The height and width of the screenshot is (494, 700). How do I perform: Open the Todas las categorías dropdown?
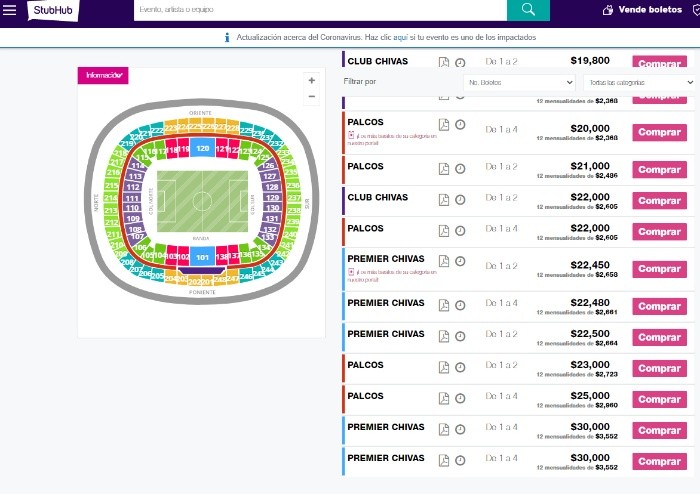640,82
